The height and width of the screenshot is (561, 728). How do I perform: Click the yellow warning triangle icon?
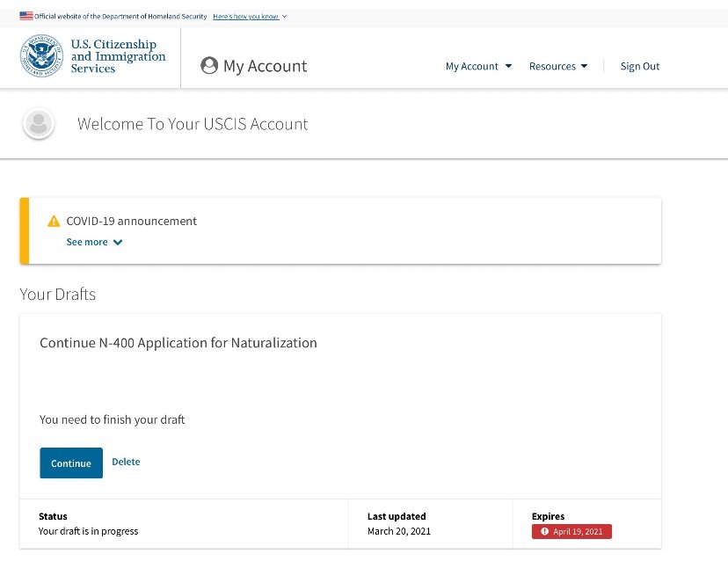coord(54,222)
